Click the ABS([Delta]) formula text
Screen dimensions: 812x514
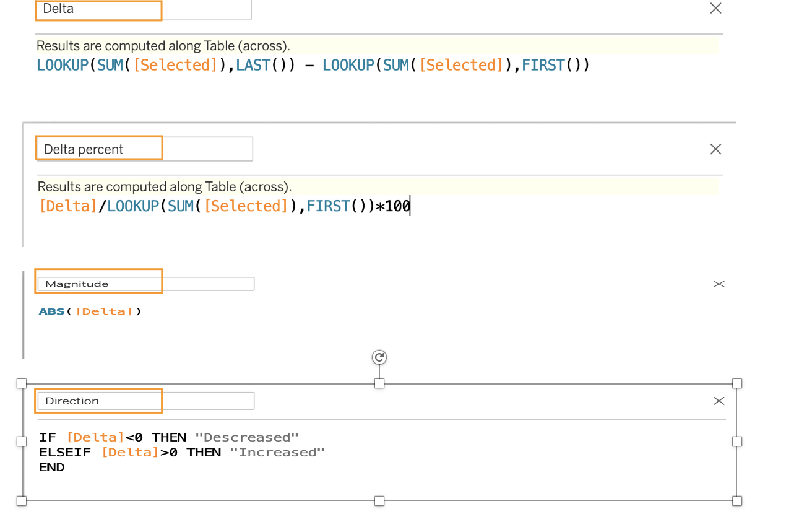(x=90, y=311)
